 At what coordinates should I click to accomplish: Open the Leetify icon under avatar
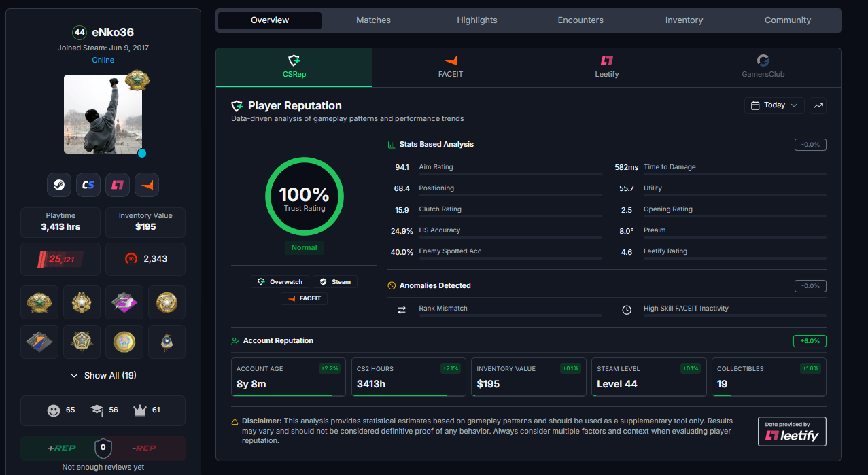click(118, 185)
